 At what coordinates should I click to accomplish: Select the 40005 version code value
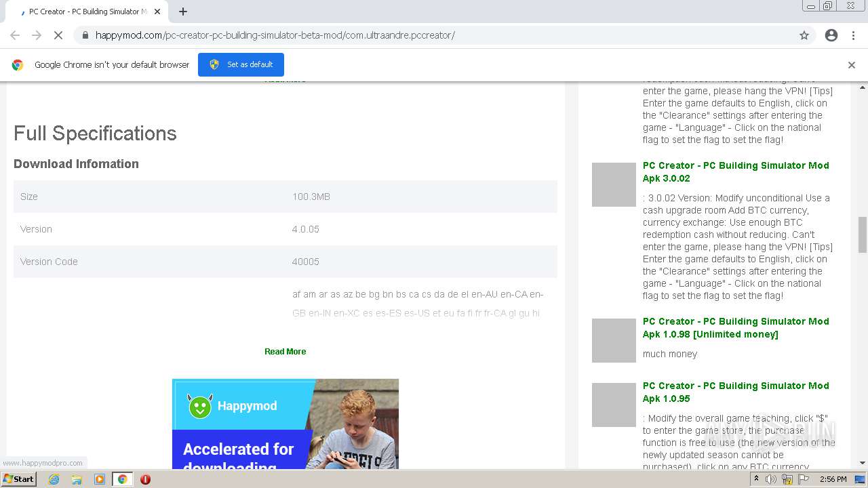(x=306, y=262)
